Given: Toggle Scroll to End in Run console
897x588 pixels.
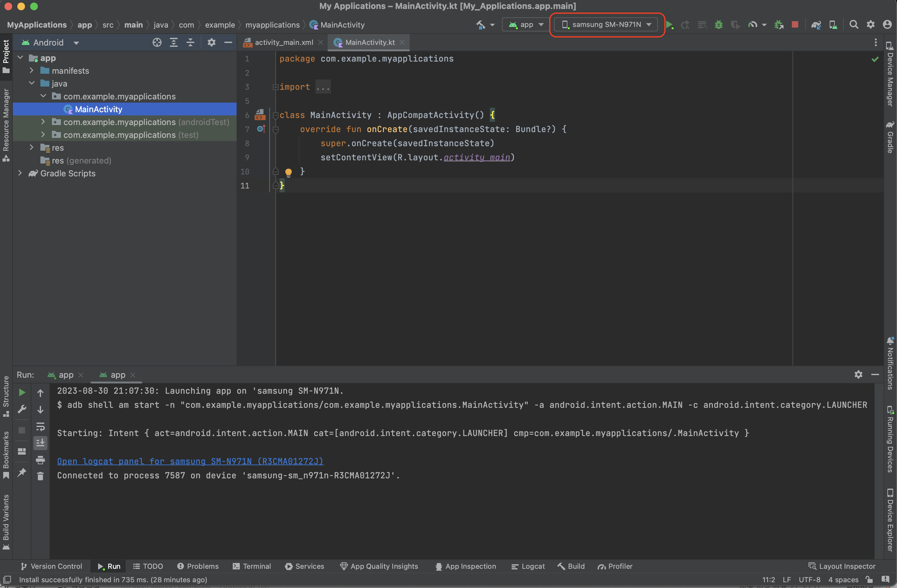Looking at the screenshot, I should [x=40, y=443].
